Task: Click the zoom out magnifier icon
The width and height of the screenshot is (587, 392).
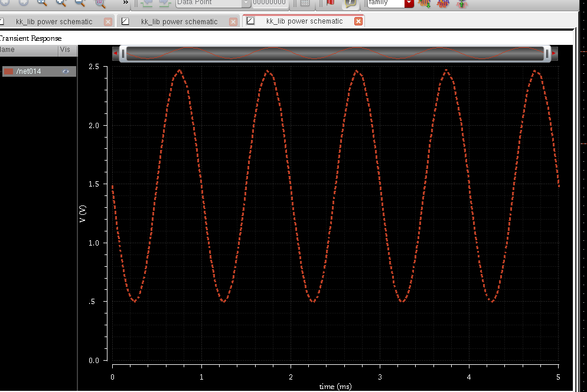Action: [80, 2]
